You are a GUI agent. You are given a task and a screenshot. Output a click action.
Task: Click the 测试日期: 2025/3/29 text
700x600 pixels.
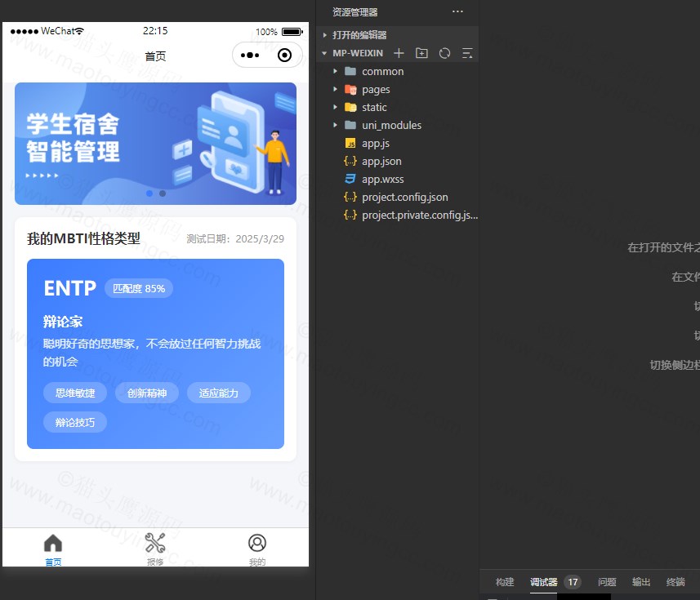(235, 239)
